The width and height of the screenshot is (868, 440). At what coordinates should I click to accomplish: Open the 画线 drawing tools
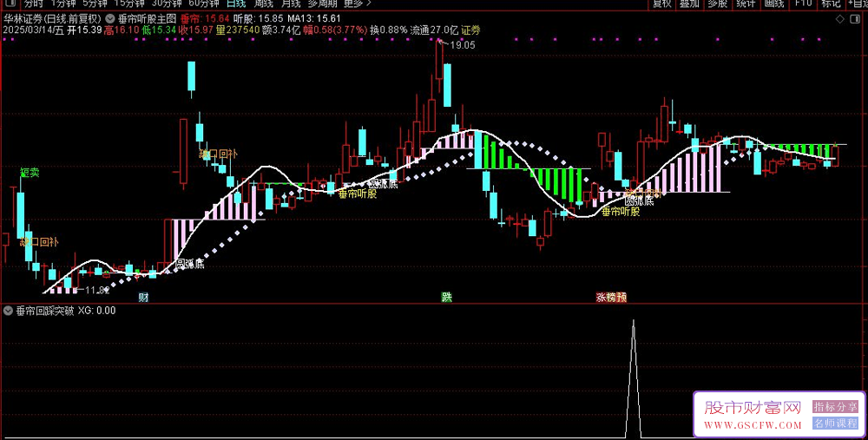point(774,3)
